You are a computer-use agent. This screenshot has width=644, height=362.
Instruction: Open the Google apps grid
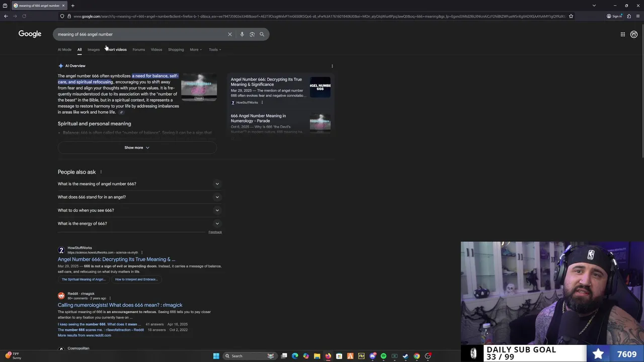[623, 34]
